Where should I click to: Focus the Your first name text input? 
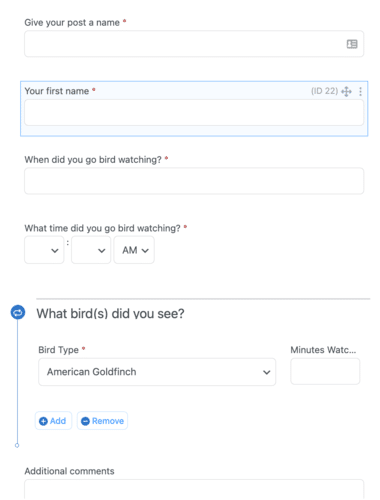coord(194,112)
